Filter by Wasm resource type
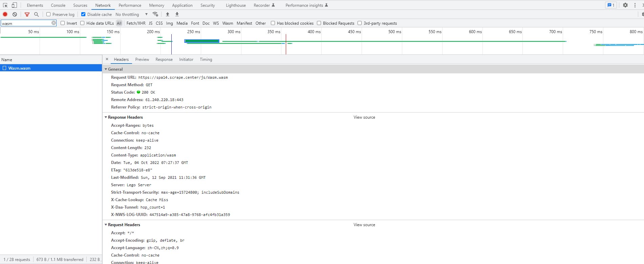 pyautogui.click(x=228, y=23)
